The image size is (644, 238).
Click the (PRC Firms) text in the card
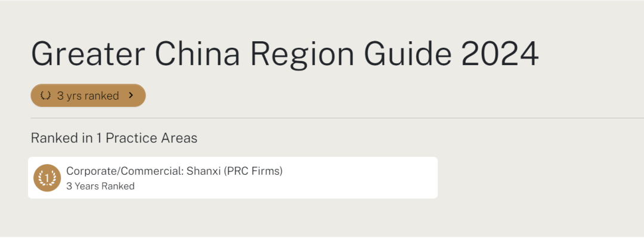coord(253,171)
